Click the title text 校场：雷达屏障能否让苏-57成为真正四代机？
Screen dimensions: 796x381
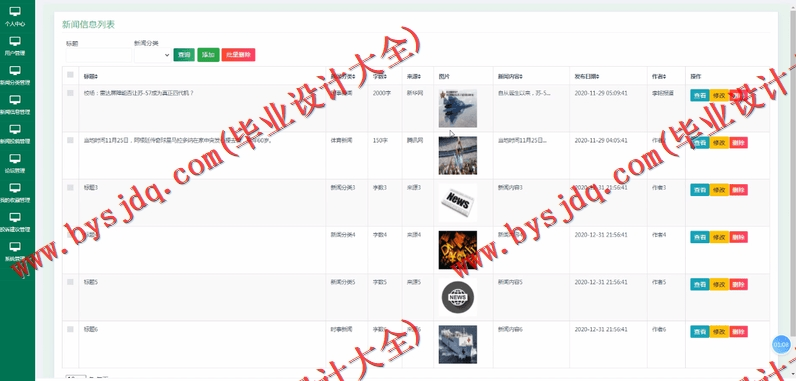tap(139, 93)
